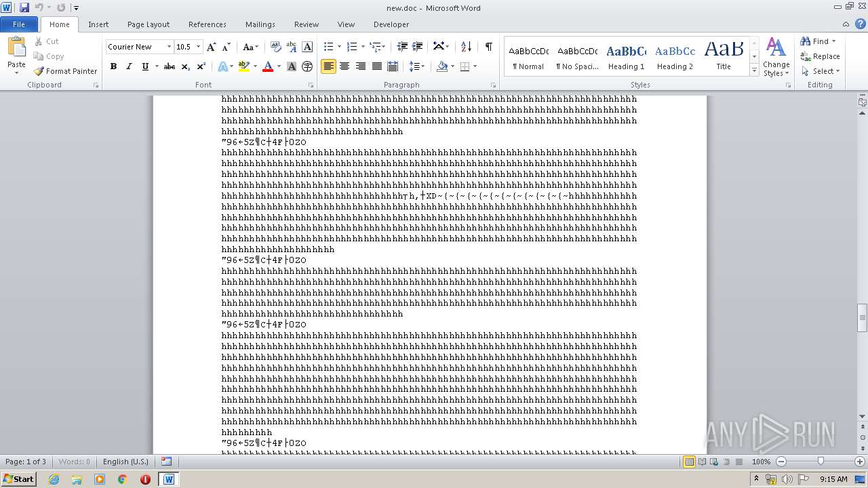This screenshot has height=488, width=868.
Task: Click Numbering list icon
Action: click(351, 47)
